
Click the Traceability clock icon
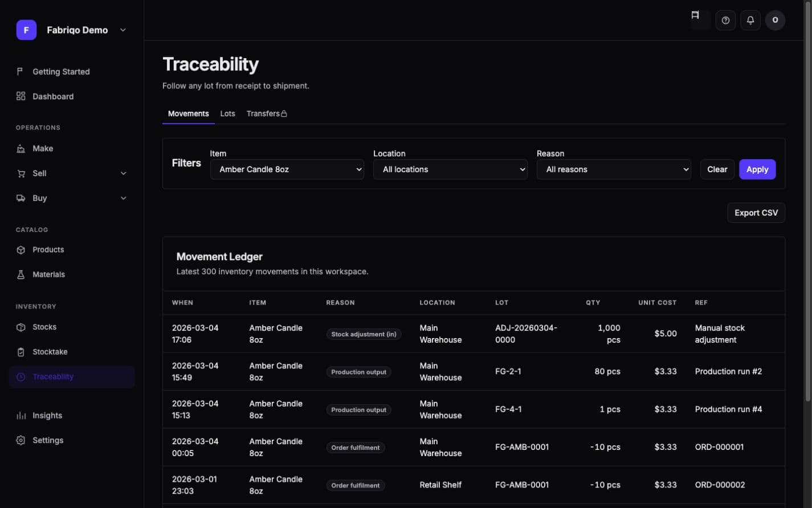[21, 377]
